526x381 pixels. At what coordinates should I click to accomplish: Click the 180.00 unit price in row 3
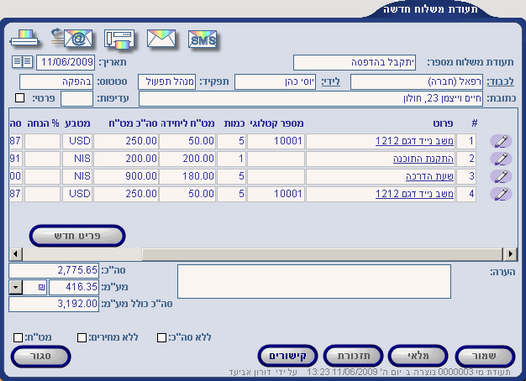tap(187, 176)
